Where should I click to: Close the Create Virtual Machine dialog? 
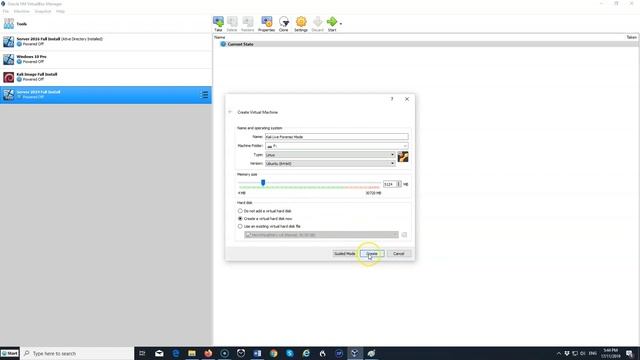(x=407, y=99)
